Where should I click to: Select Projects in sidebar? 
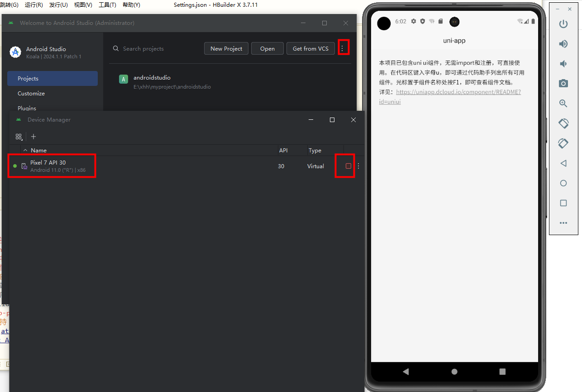(52, 78)
